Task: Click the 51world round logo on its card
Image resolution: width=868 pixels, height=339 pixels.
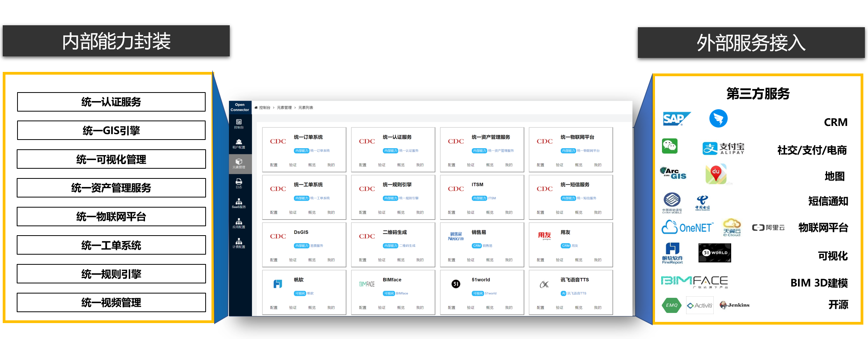Action: (456, 284)
